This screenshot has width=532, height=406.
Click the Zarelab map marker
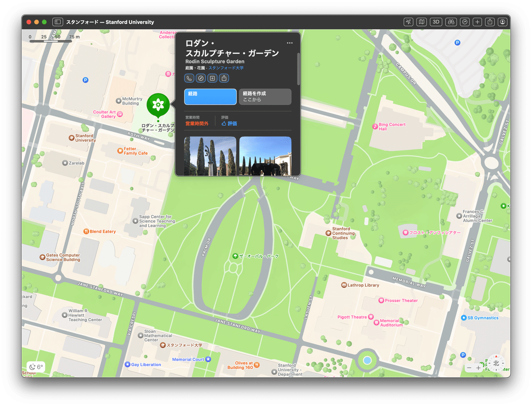point(65,163)
